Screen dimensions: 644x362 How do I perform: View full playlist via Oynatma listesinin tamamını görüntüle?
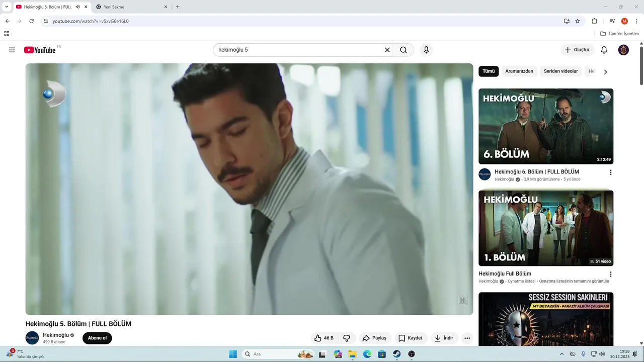(x=574, y=282)
